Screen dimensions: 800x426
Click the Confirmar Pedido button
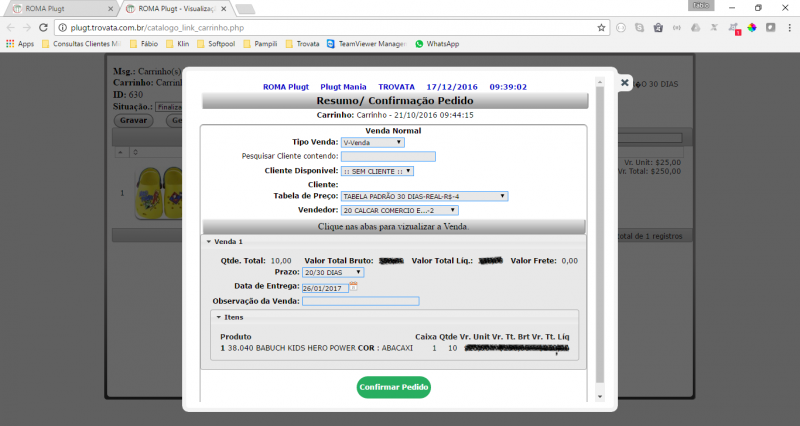click(393, 387)
